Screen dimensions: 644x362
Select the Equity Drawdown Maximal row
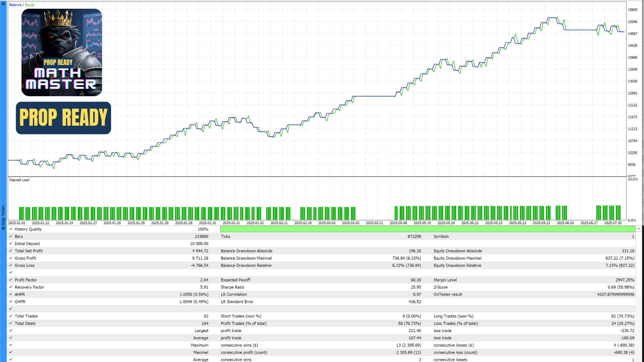coord(457,258)
